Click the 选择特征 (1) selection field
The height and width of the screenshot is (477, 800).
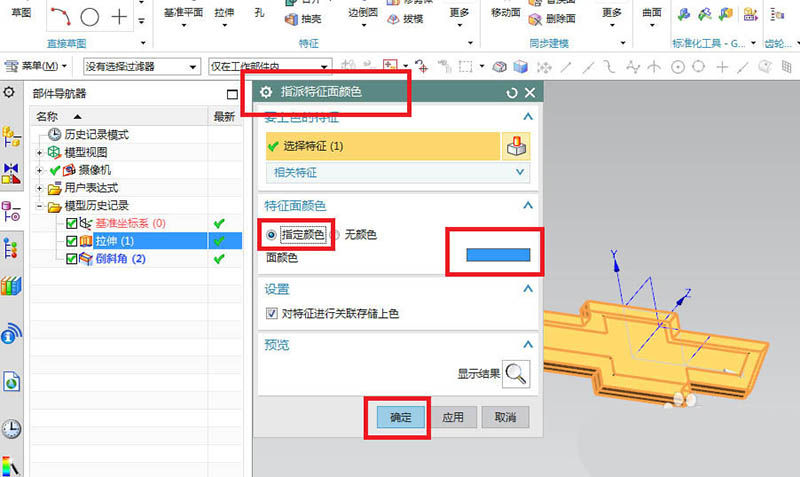click(x=383, y=146)
